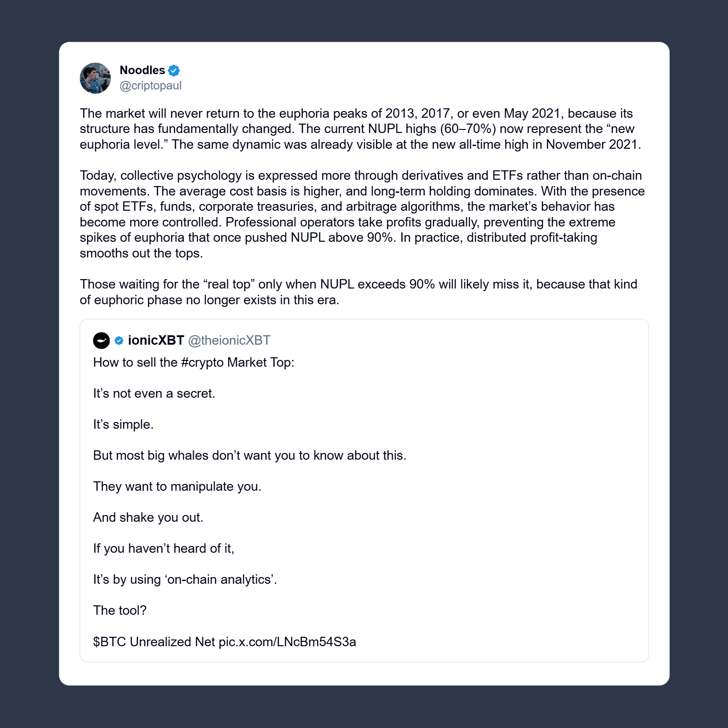Click the line mentioning 'on-chain analytics'
The width and height of the screenshot is (728, 728).
tap(185, 580)
